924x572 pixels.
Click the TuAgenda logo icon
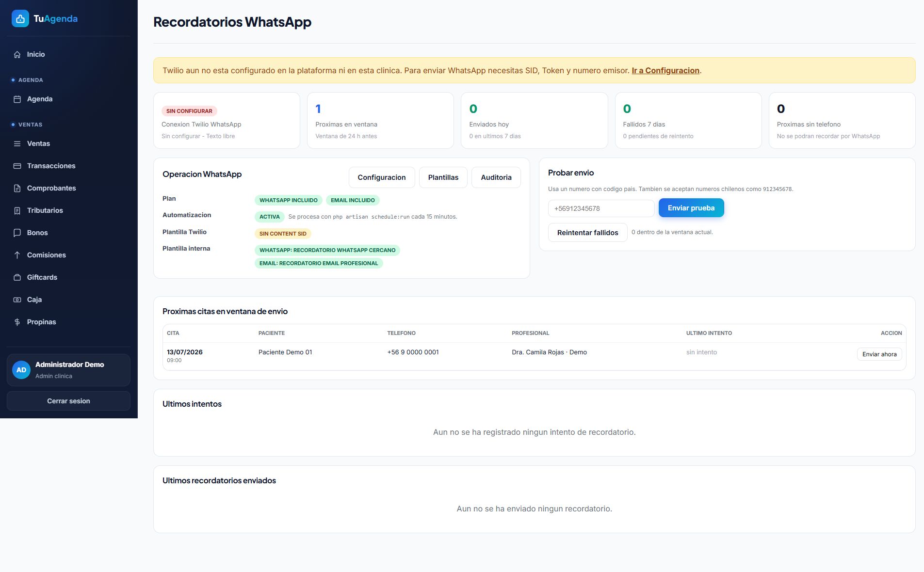coord(20,18)
